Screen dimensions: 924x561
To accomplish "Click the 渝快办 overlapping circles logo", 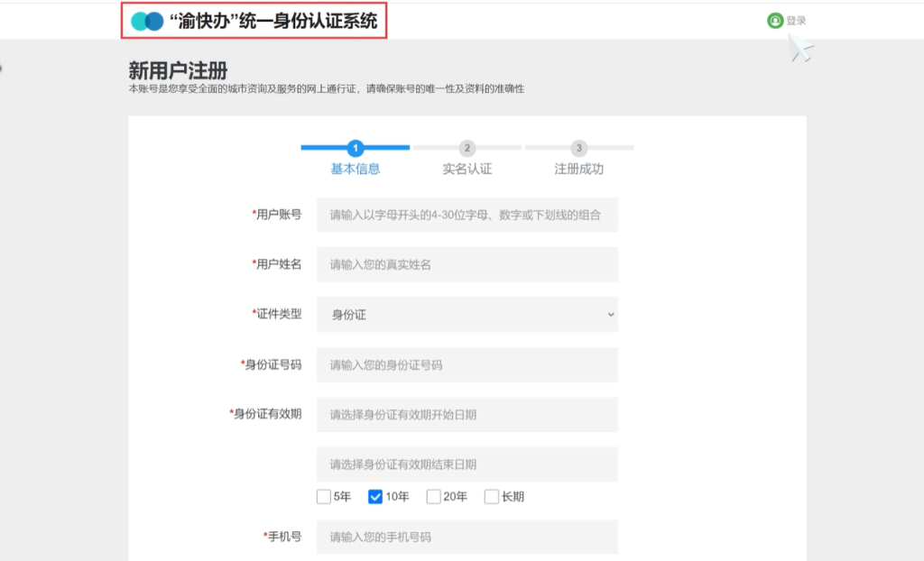I will coord(147,22).
